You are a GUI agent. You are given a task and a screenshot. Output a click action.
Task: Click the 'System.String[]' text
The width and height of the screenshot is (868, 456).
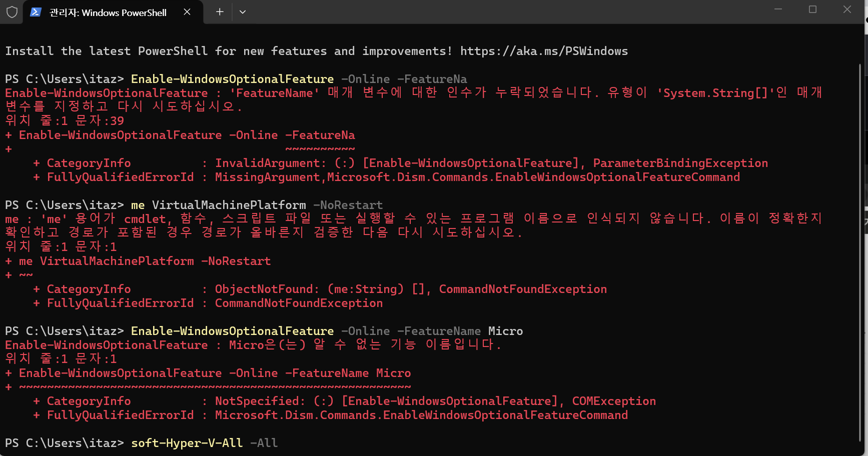coord(715,93)
